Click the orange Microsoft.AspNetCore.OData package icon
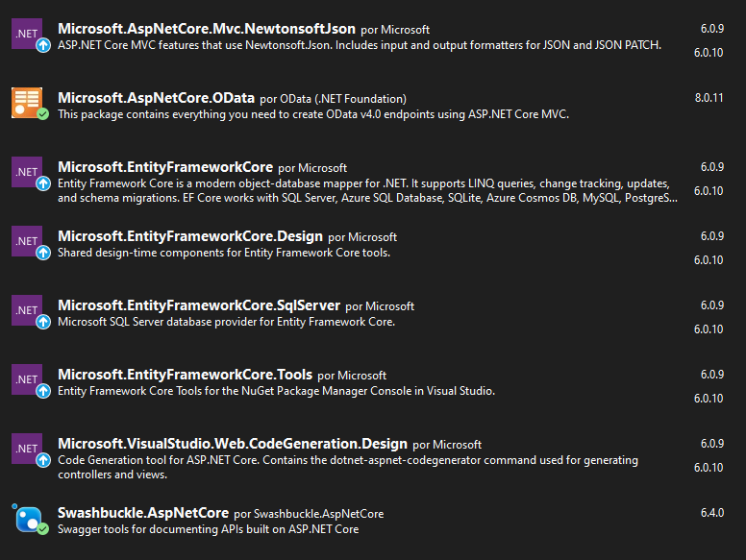 tap(27, 102)
